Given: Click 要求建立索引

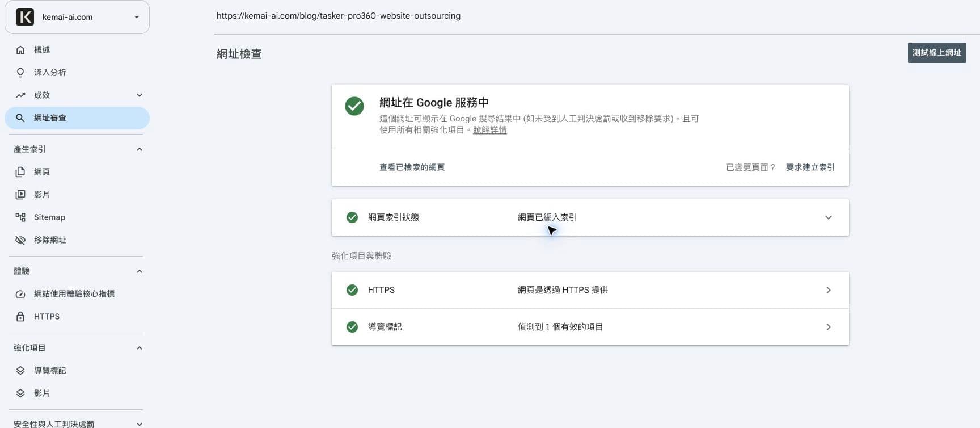Looking at the screenshot, I should point(810,167).
